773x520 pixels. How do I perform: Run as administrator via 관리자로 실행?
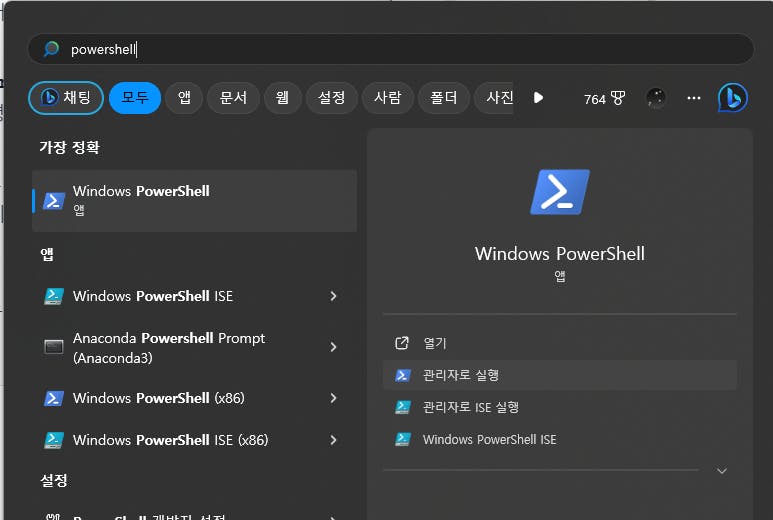pyautogui.click(x=560, y=375)
